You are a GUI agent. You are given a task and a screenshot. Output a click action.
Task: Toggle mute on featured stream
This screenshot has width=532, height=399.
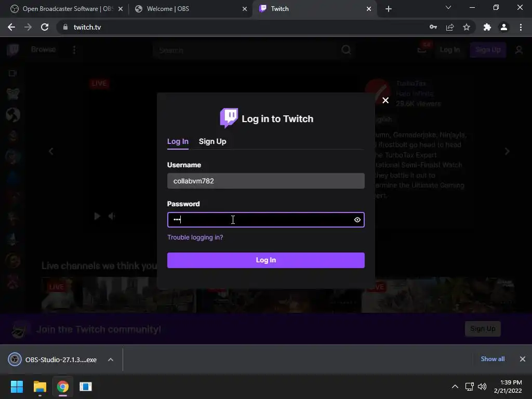click(x=112, y=216)
